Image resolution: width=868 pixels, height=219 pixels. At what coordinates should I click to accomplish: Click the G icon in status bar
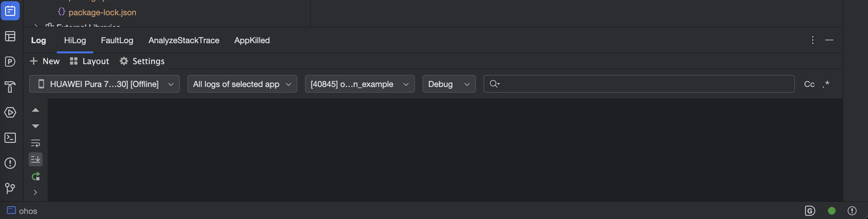click(x=810, y=211)
